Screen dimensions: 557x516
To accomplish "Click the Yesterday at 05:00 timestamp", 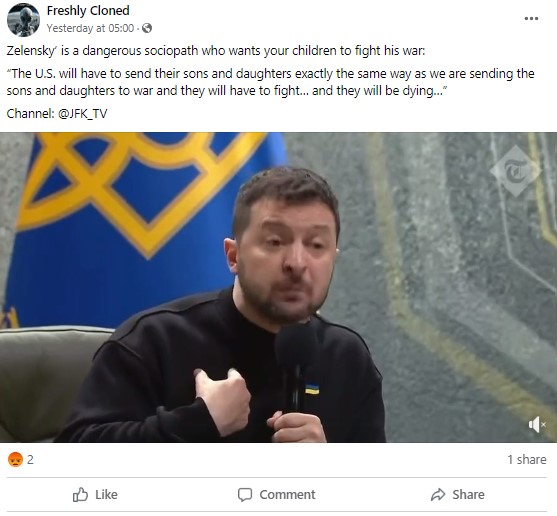I will (91, 28).
